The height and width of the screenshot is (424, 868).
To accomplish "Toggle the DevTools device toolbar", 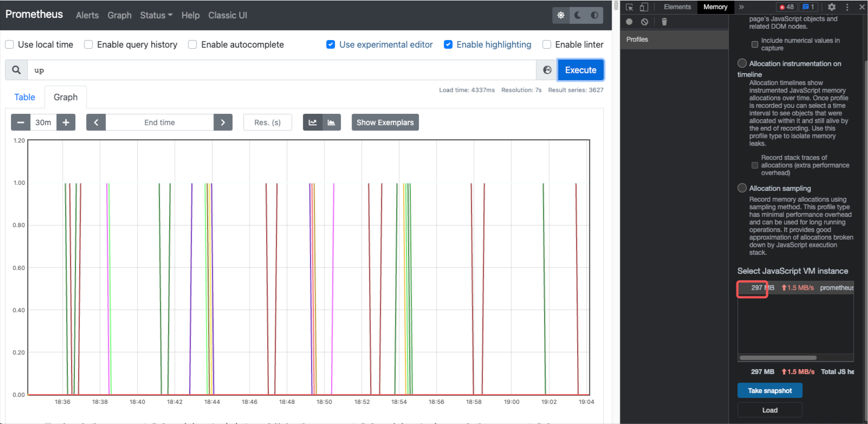I will point(644,7).
